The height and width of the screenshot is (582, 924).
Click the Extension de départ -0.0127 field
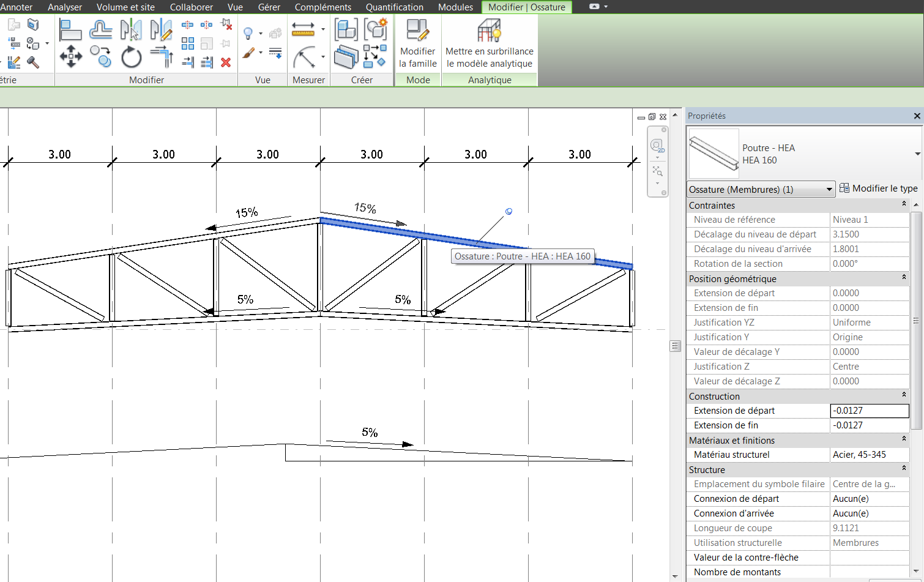[x=870, y=411]
